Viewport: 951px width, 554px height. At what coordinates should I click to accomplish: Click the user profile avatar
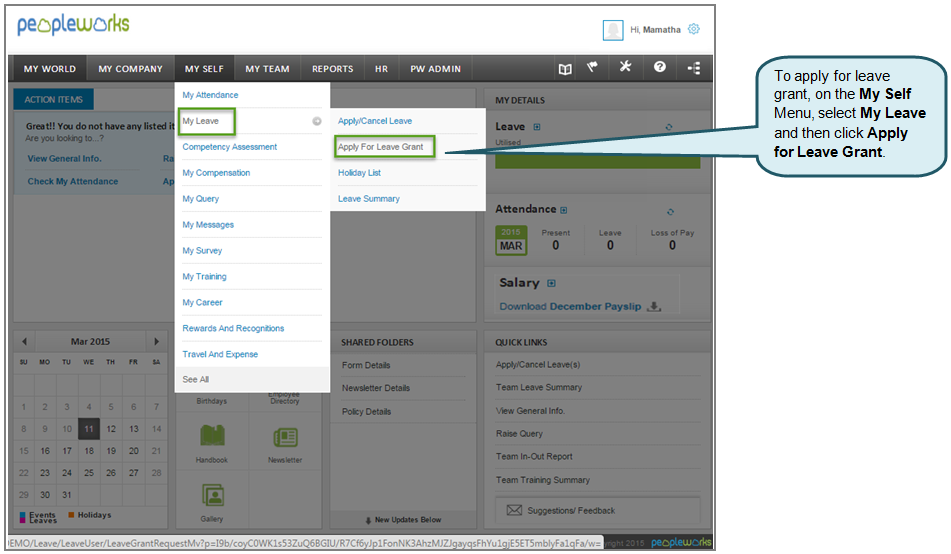click(x=613, y=30)
